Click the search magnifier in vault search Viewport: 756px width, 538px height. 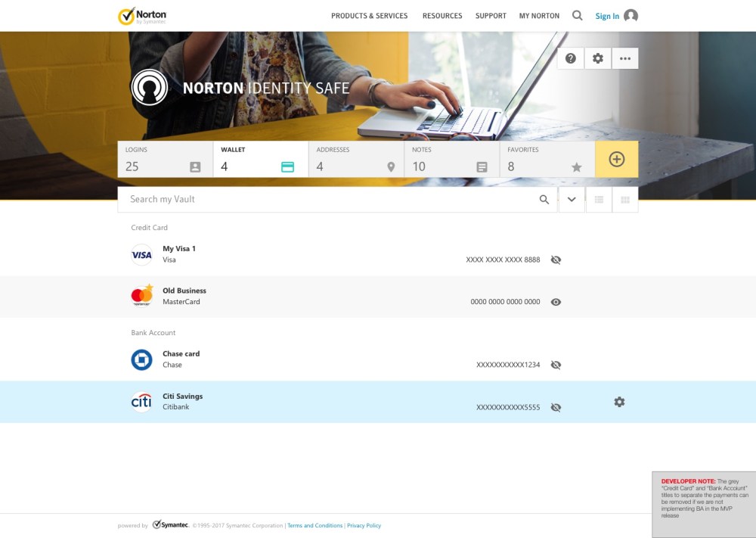pos(544,200)
